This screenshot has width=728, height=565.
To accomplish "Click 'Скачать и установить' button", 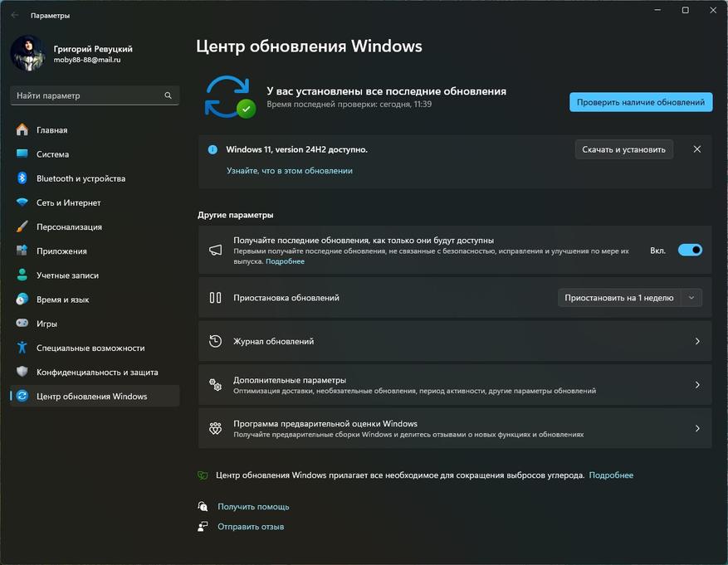I will point(623,149).
